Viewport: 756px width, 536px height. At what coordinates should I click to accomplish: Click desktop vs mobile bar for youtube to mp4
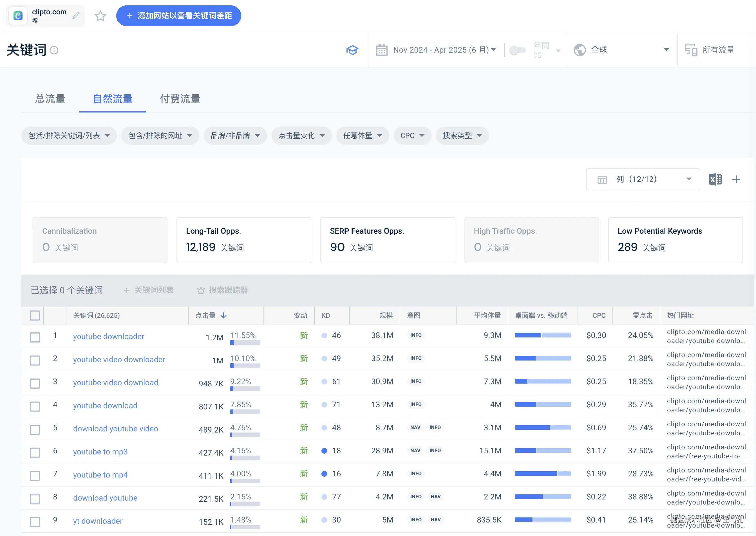coord(543,474)
